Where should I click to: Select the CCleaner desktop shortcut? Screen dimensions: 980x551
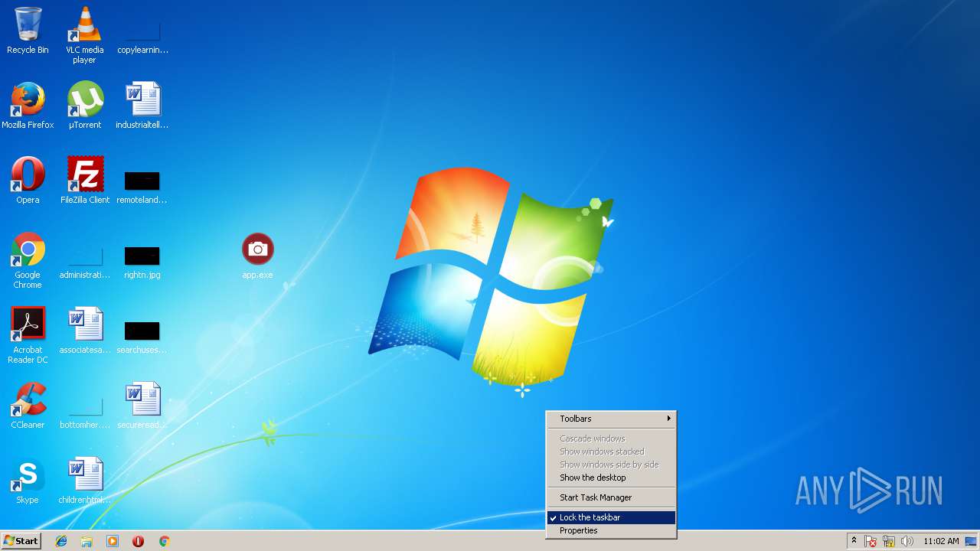[x=28, y=406]
